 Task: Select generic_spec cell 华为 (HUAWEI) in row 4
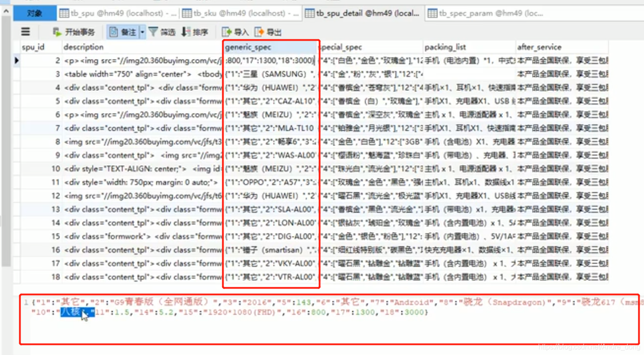point(270,87)
